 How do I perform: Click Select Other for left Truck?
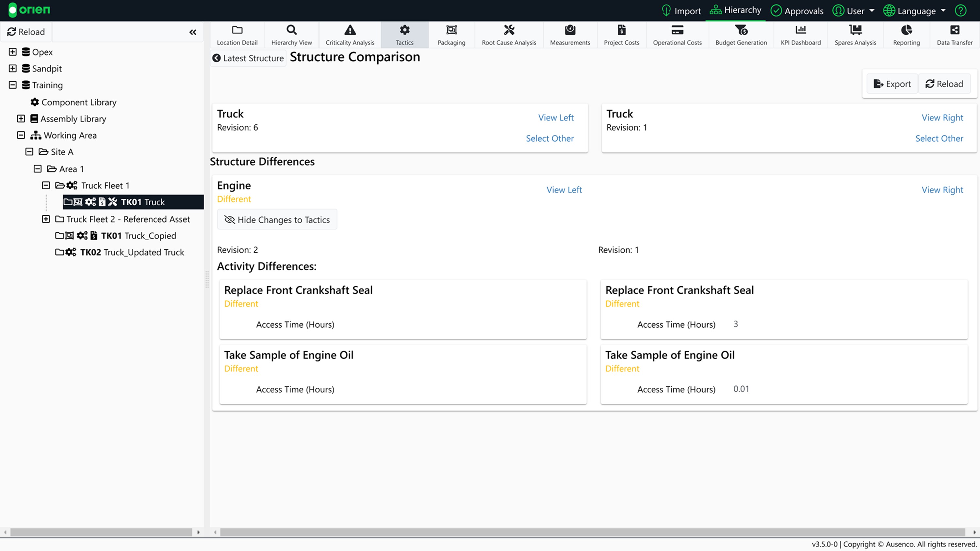pos(549,138)
